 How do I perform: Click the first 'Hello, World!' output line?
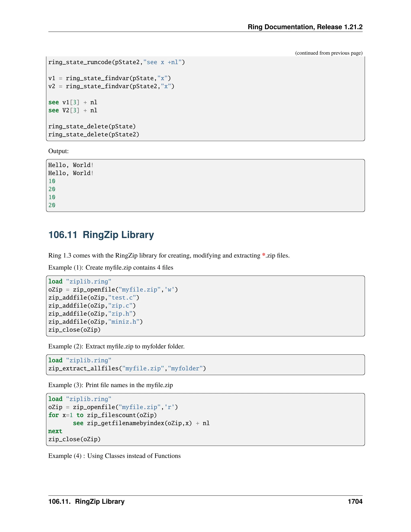[x=71, y=165]
